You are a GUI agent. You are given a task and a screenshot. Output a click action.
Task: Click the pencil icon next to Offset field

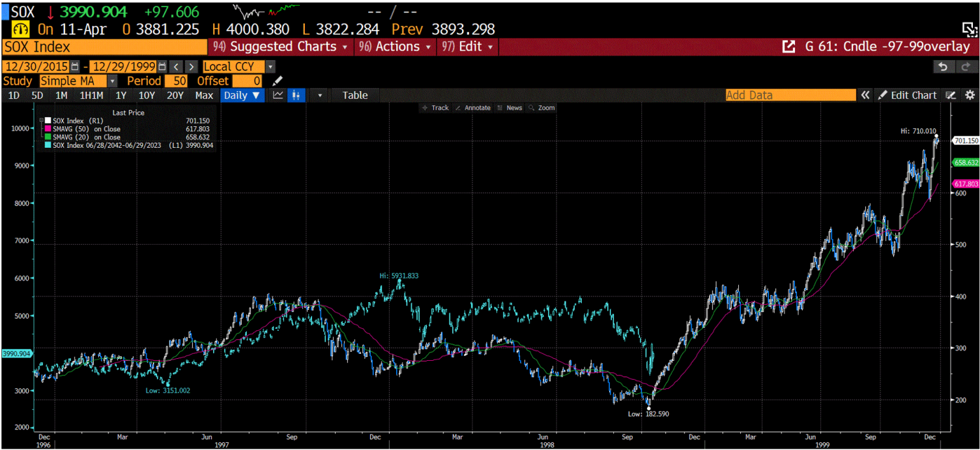point(277,81)
